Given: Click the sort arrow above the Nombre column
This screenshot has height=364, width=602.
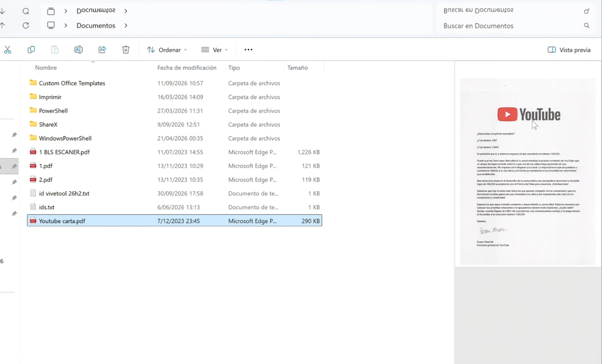Looking at the screenshot, I should coord(93,62).
